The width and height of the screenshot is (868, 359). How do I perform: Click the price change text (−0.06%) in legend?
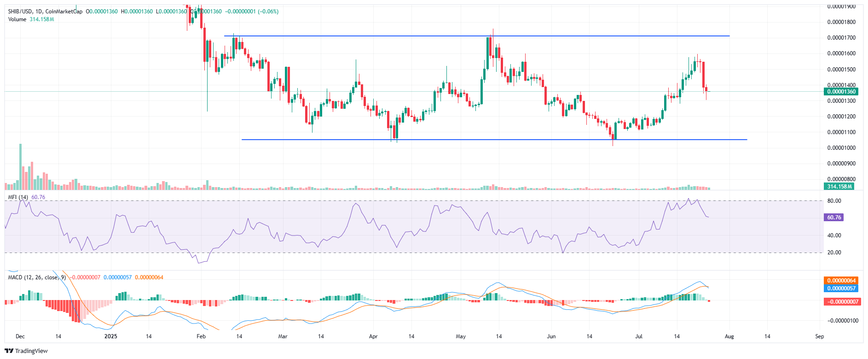[x=269, y=12]
